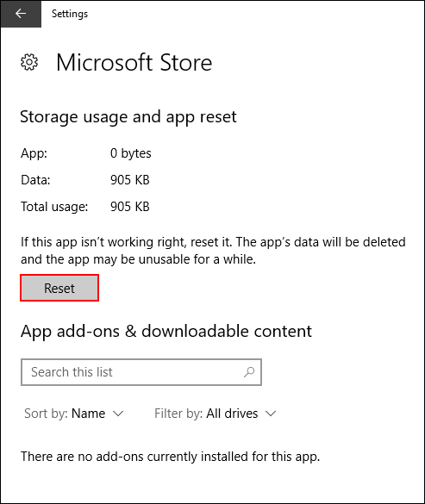The image size is (425, 504).
Task: Reset the Microsoft Store app
Action: tap(59, 288)
